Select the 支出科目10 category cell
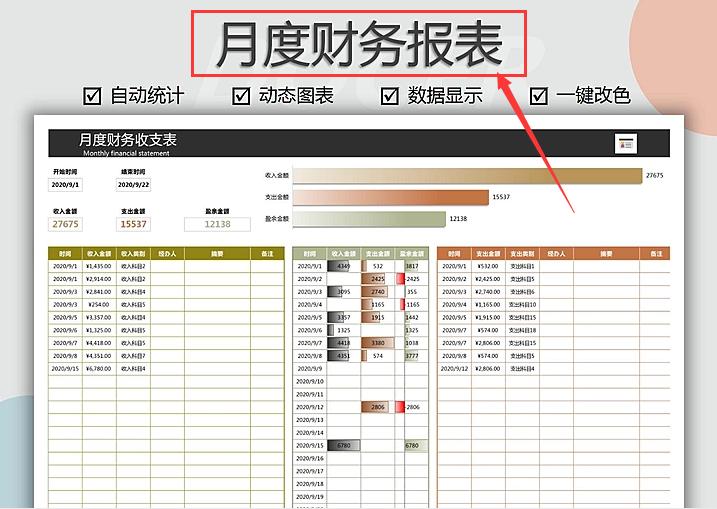717x509 pixels. tap(522, 304)
